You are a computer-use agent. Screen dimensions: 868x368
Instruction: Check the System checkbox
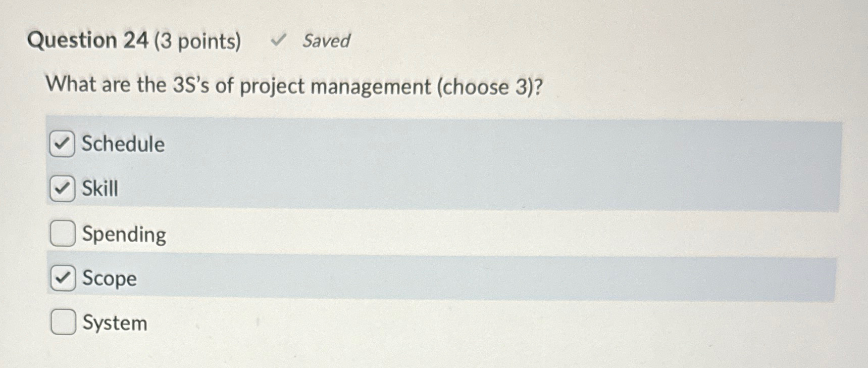(62, 322)
